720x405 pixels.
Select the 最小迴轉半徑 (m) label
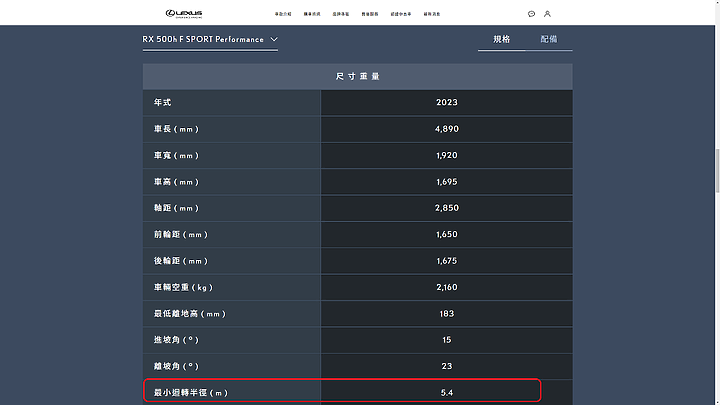point(191,393)
